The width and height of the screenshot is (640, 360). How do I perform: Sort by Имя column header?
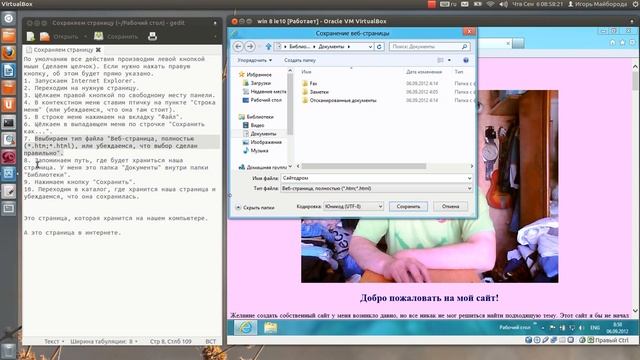point(306,72)
